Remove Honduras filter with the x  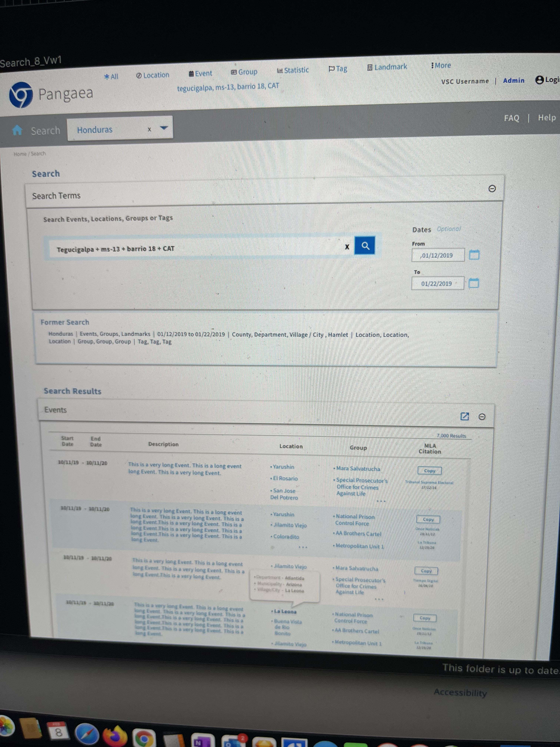point(149,129)
